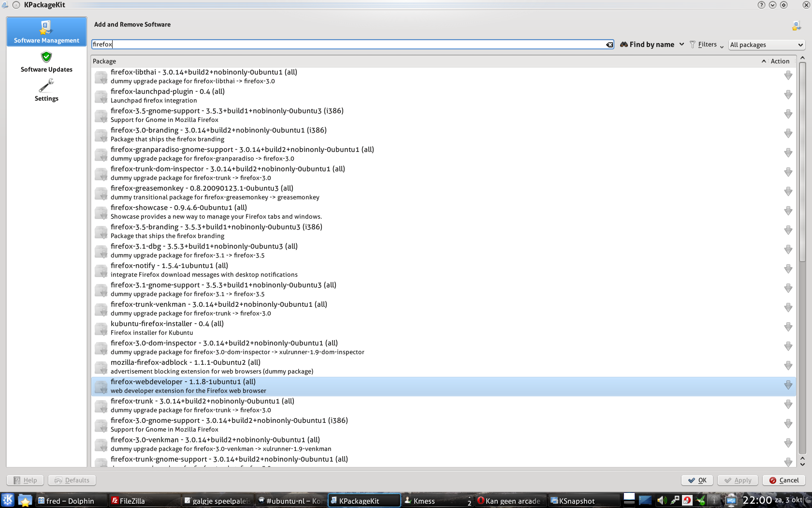
Task: Click the Help button
Action: click(x=25, y=480)
